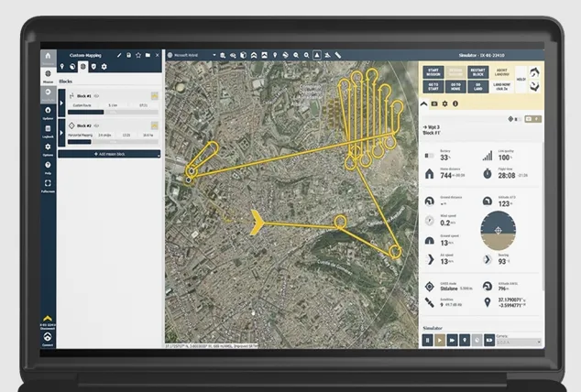
Task: Close the Custom Mapping mission panel
Action: [x=157, y=55]
